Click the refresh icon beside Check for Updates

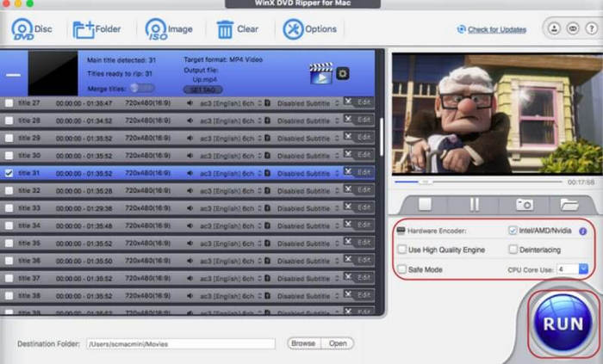coord(461,29)
